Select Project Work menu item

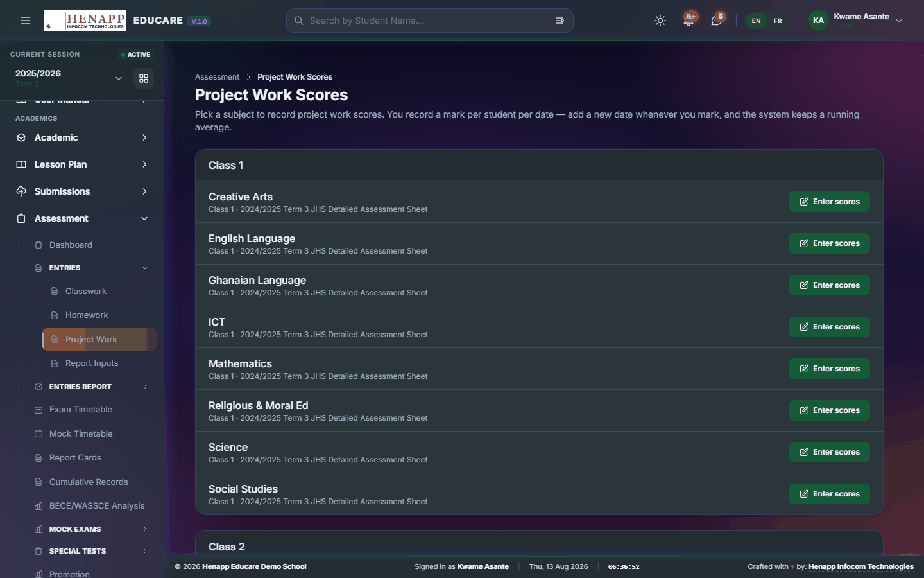[99, 339]
